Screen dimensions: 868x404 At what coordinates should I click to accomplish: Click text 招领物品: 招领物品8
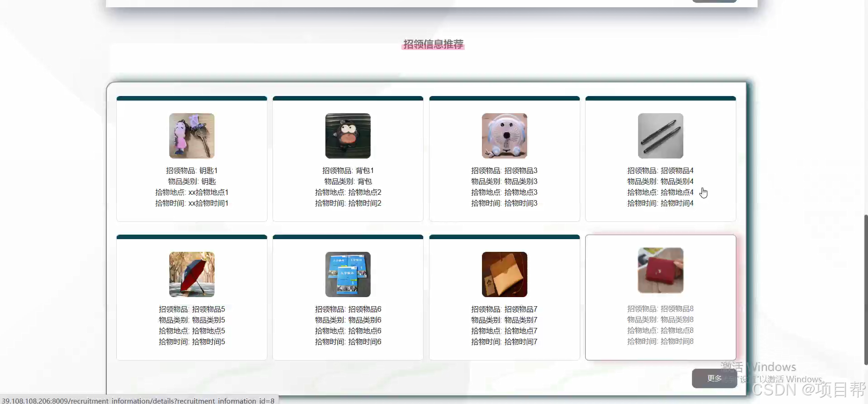[x=661, y=309]
